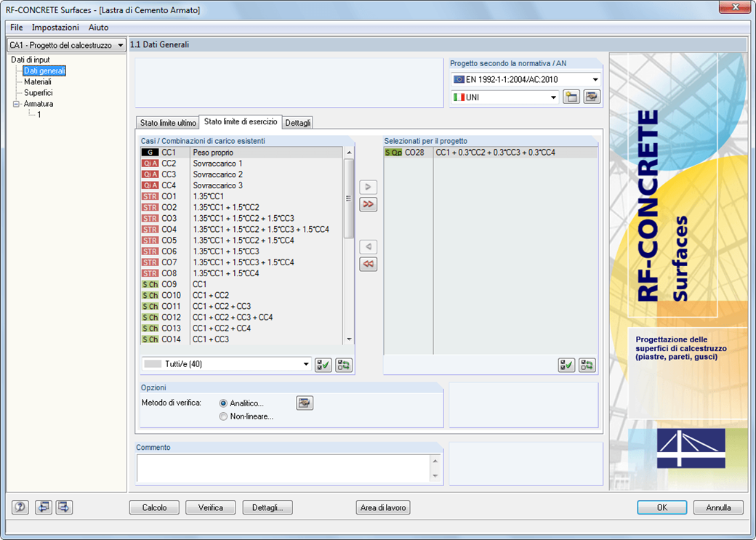Open the Aiuto menu
This screenshot has height=540, width=756.
[98, 28]
